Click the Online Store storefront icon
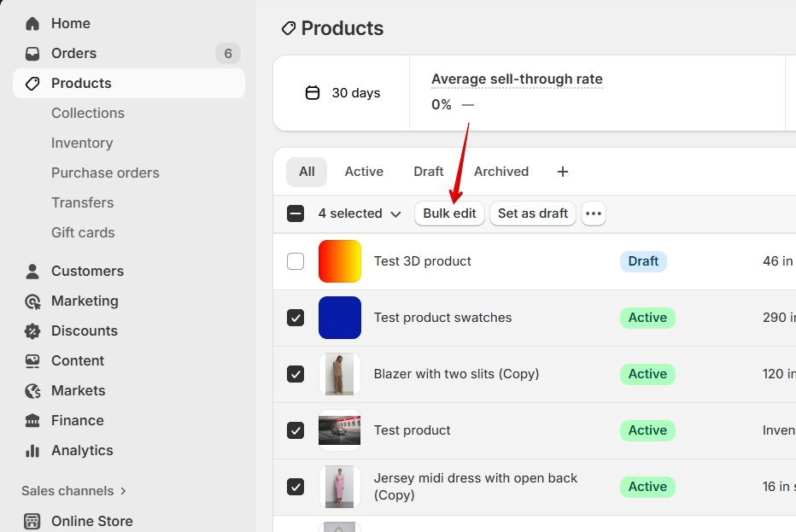 [32, 522]
